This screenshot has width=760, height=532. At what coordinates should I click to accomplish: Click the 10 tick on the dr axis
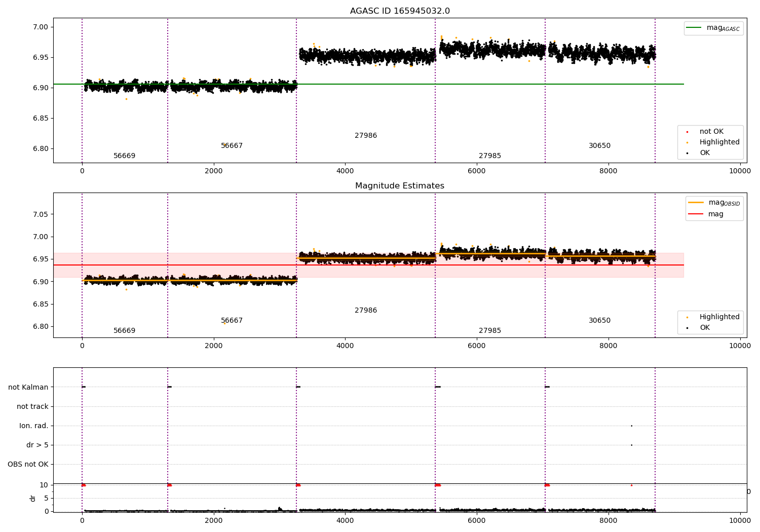click(x=44, y=485)
